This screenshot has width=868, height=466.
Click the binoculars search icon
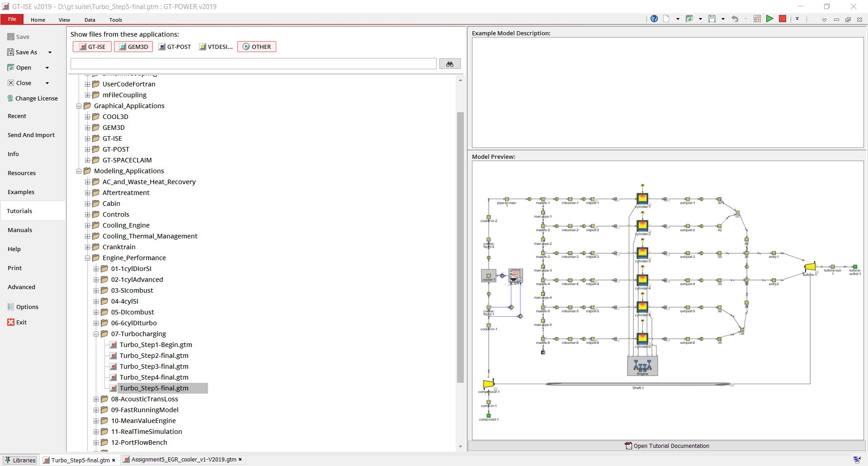pos(450,63)
